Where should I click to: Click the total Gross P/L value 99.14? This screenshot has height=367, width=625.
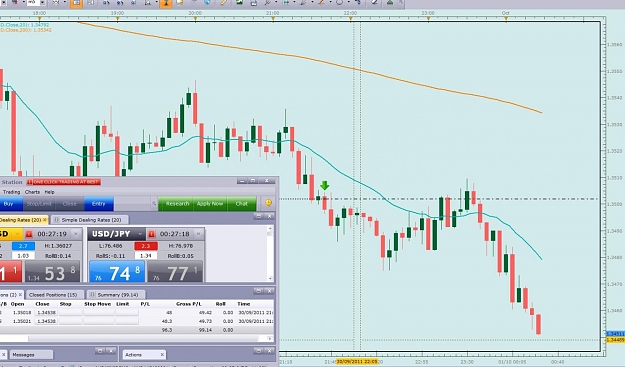pos(205,330)
